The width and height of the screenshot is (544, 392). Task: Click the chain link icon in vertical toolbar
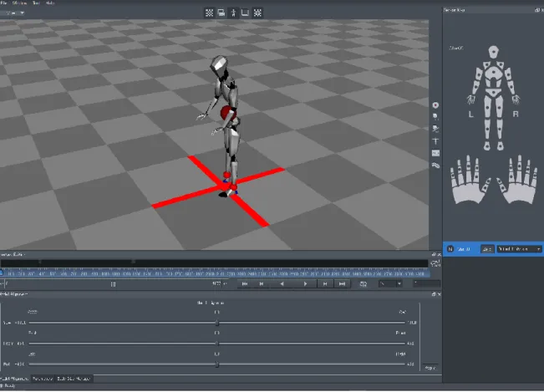pos(435,165)
